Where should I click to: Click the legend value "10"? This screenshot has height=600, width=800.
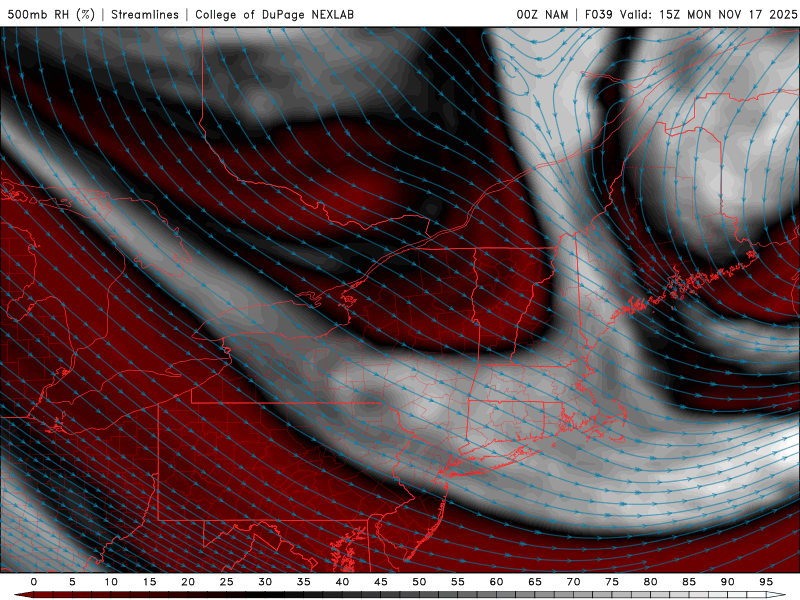pos(111,582)
